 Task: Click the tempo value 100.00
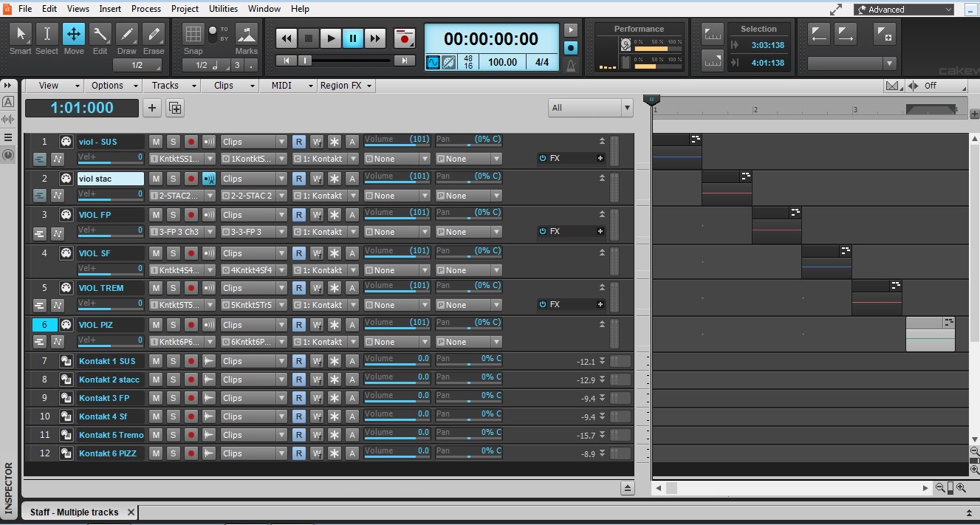[x=502, y=63]
